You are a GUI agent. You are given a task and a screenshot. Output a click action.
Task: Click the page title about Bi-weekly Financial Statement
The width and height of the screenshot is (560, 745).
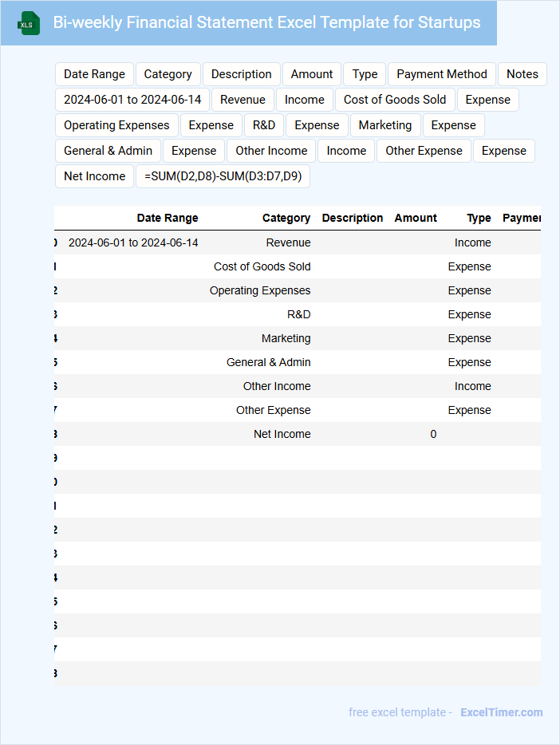[x=266, y=22]
